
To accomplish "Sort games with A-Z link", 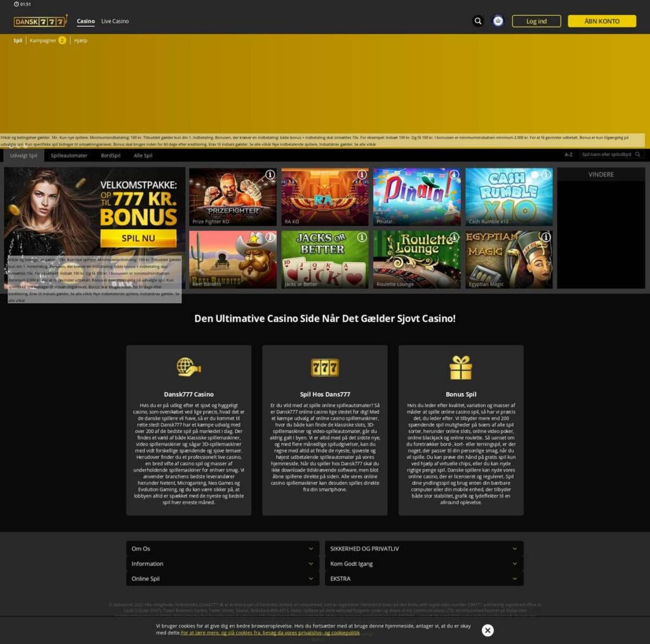I will pos(568,155).
